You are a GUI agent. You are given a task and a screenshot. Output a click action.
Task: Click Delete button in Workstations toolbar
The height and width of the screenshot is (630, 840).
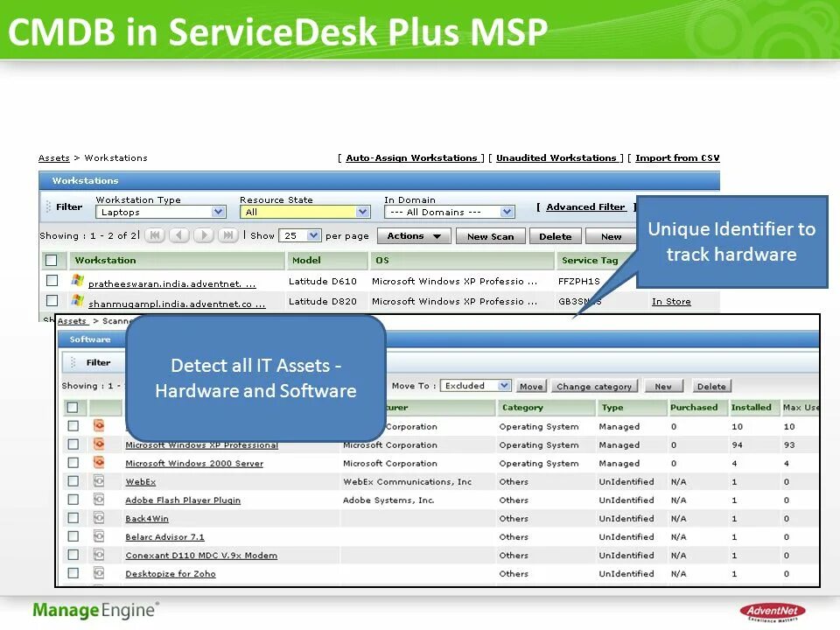[555, 236]
